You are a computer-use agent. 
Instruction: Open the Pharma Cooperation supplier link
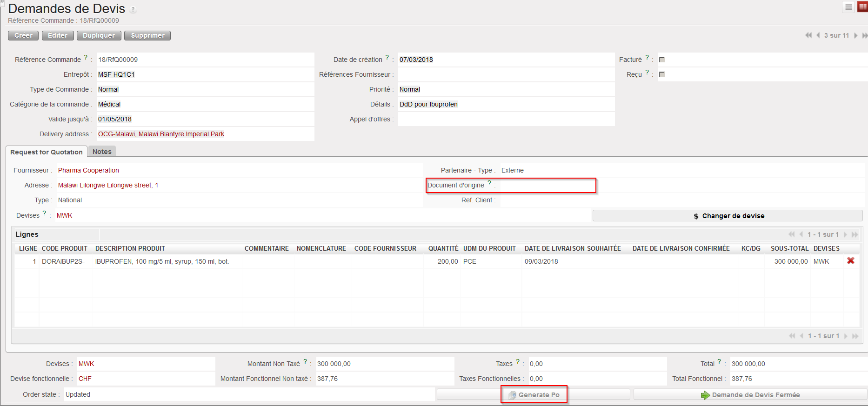[x=88, y=170]
